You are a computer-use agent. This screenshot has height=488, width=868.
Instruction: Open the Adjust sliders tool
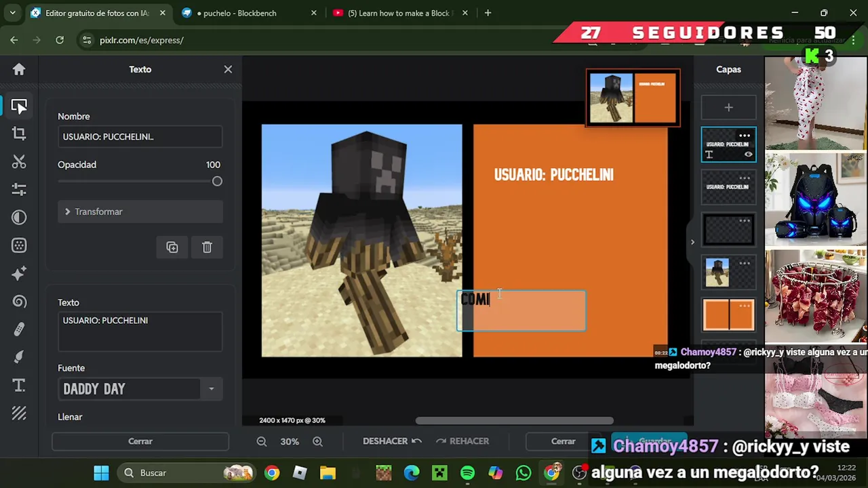pos(19,190)
